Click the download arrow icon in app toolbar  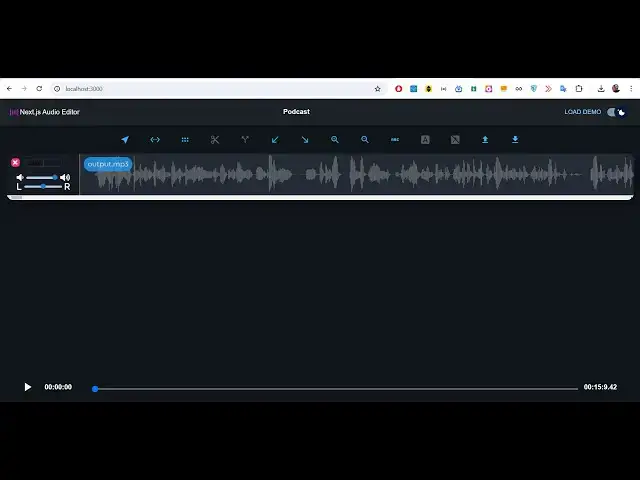pos(515,140)
